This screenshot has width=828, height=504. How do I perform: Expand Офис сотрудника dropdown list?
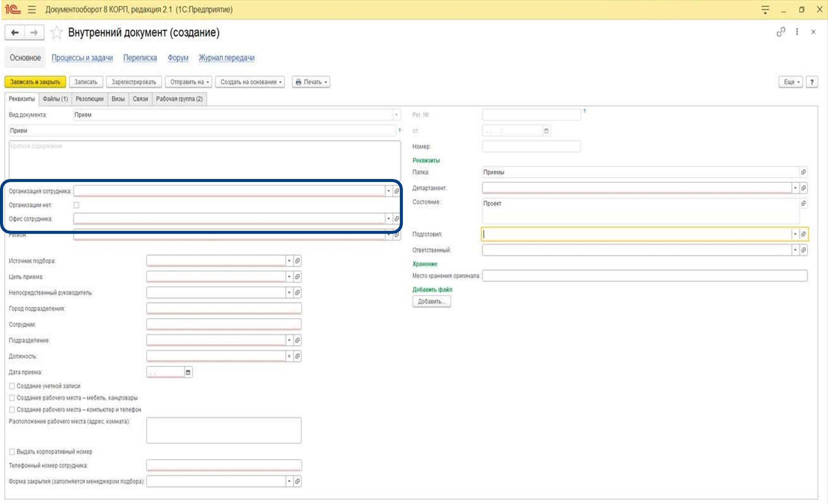389,219
